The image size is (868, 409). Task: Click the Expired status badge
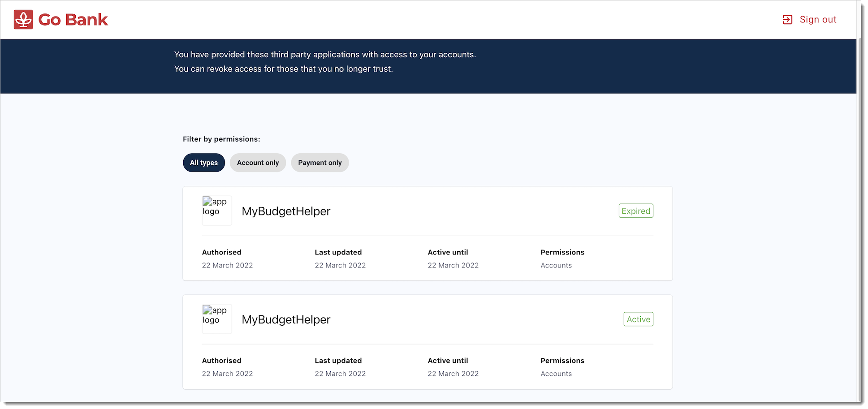point(636,211)
